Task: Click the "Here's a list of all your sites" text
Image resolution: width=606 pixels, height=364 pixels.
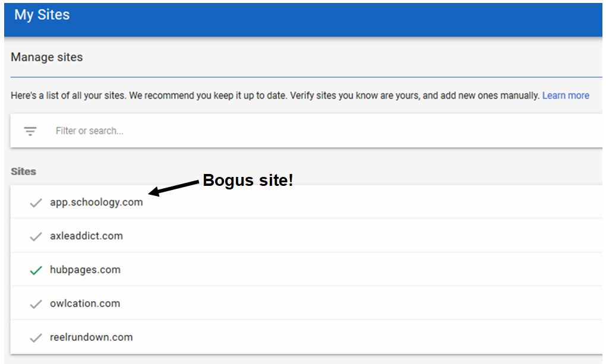Action: coord(68,96)
